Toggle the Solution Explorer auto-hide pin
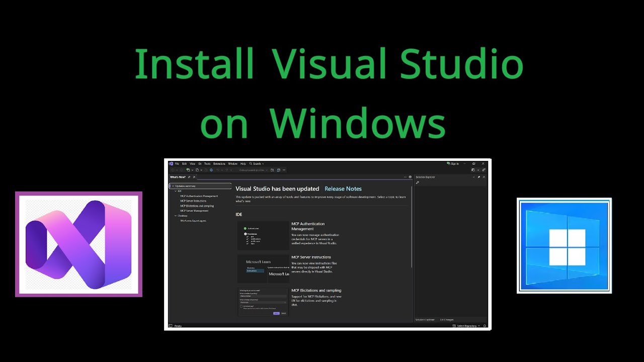Image resolution: width=644 pixels, height=362 pixels. pos(479,177)
